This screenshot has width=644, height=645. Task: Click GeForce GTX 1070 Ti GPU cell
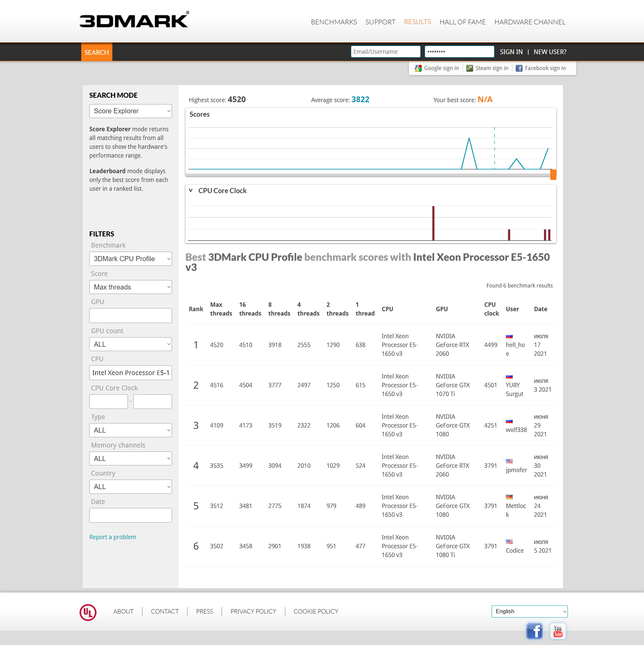coord(453,385)
